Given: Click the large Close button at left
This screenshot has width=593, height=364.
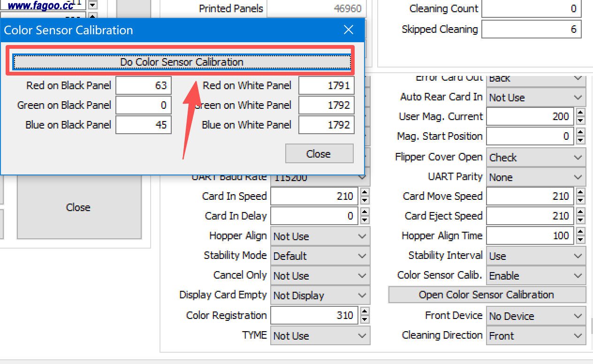Looking at the screenshot, I should coord(78,207).
